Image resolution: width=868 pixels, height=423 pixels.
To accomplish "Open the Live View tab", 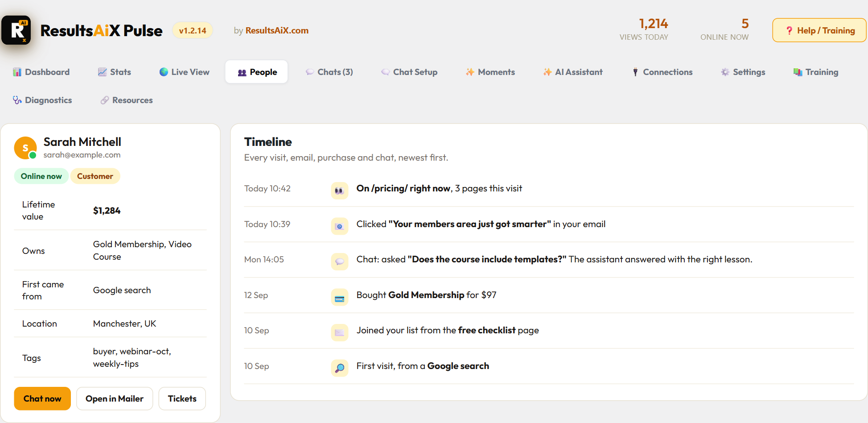I will (184, 72).
